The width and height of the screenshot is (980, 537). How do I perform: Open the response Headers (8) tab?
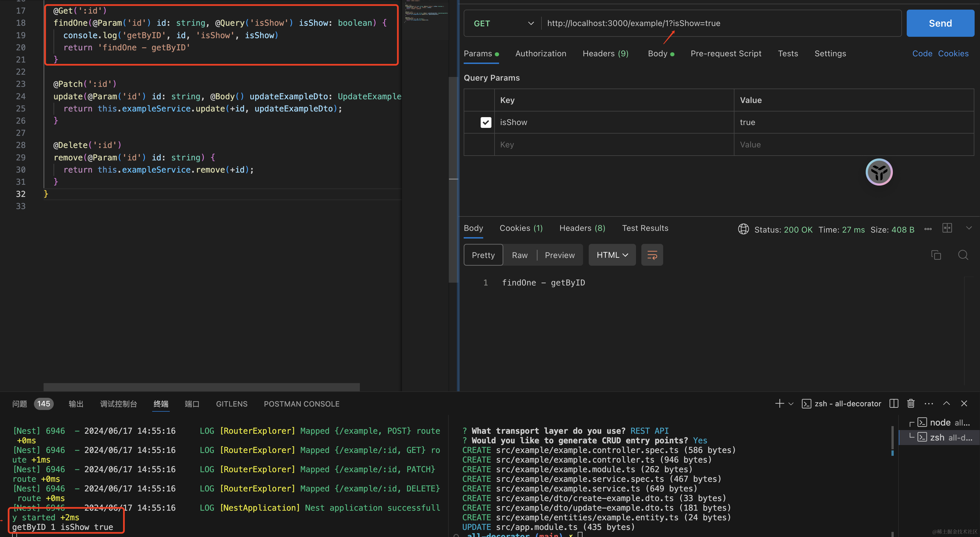[582, 228]
